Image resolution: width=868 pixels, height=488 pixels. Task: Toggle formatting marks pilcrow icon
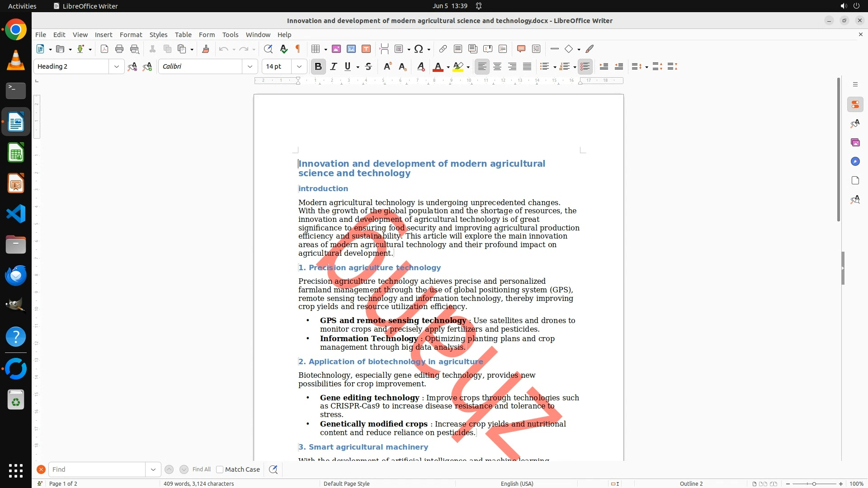click(298, 49)
